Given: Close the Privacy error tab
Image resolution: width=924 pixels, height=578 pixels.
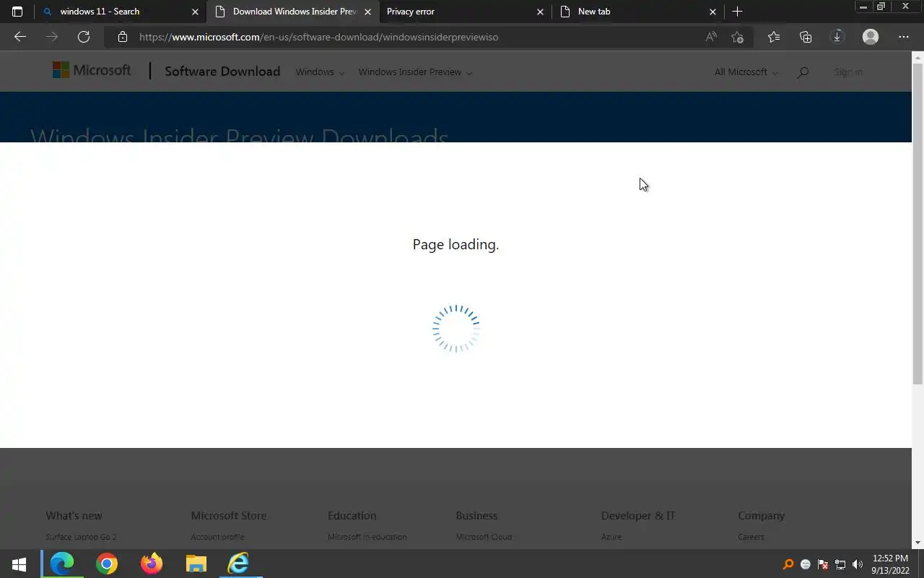Looking at the screenshot, I should point(540,12).
